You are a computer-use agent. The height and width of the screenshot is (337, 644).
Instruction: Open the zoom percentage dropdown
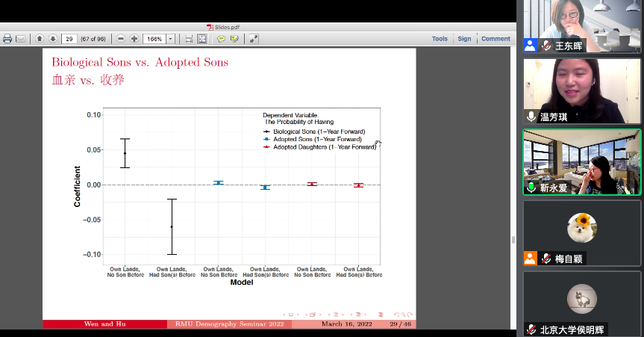tap(171, 39)
